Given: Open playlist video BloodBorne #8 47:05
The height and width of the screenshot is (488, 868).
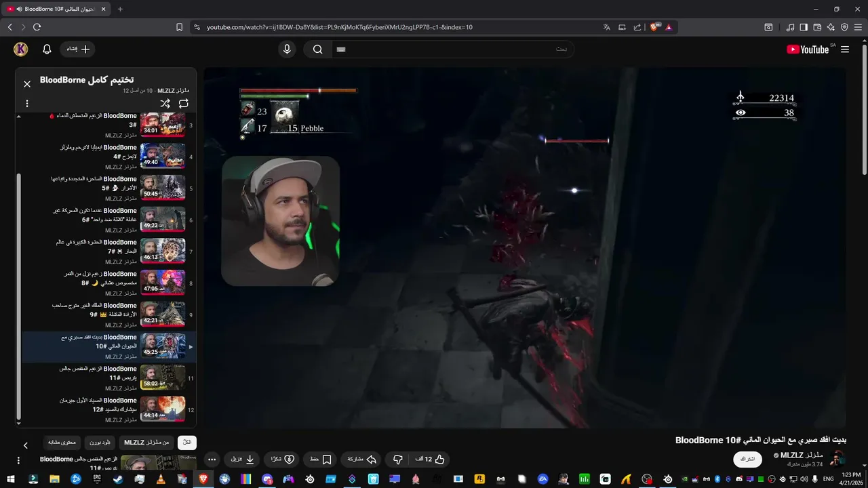Looking at the screenshot, I should pos(108,283).
